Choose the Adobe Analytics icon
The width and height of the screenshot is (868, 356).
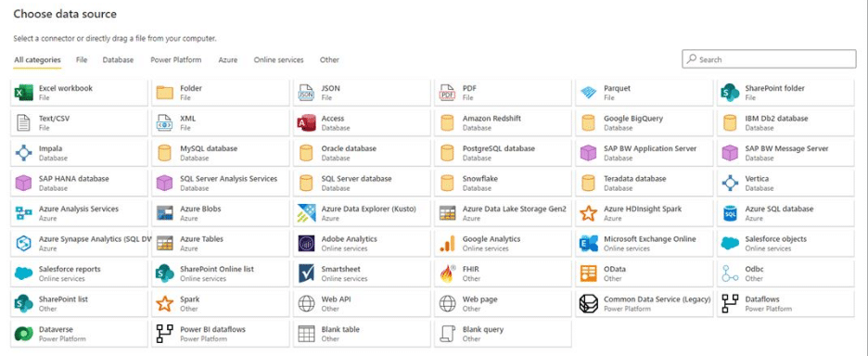[306, 244]
